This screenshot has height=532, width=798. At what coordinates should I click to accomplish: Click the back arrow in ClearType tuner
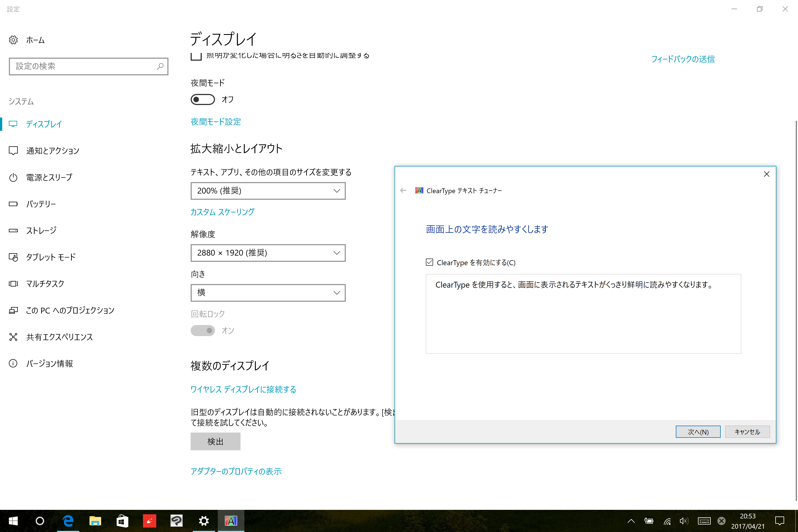tap(403, 191)
